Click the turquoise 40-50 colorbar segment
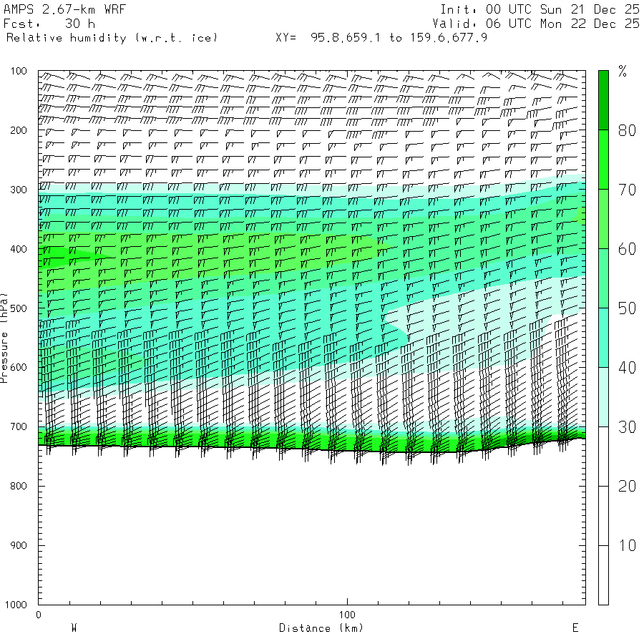Image resolution: width=644 pixels, height=644 pixels. 603,337
